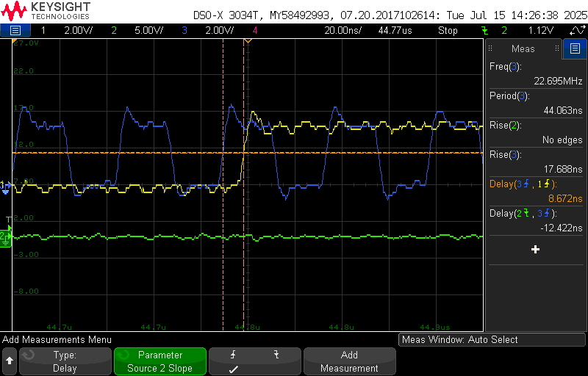Click the 44.77us delay value

pos(395,30)
